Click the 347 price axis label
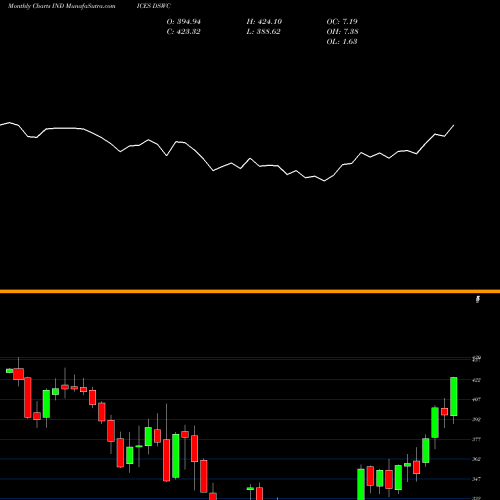This screenshot has height=500, width=500. (477, 479)
